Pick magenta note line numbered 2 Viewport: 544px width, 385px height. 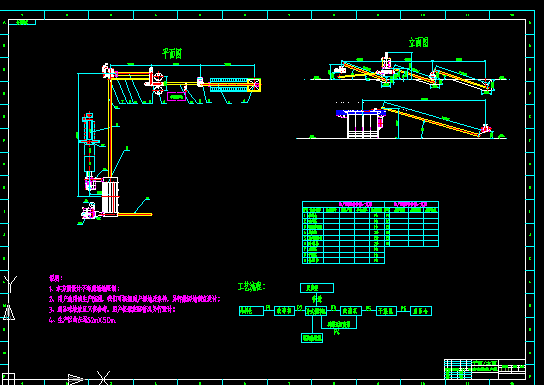click(135, 299)
